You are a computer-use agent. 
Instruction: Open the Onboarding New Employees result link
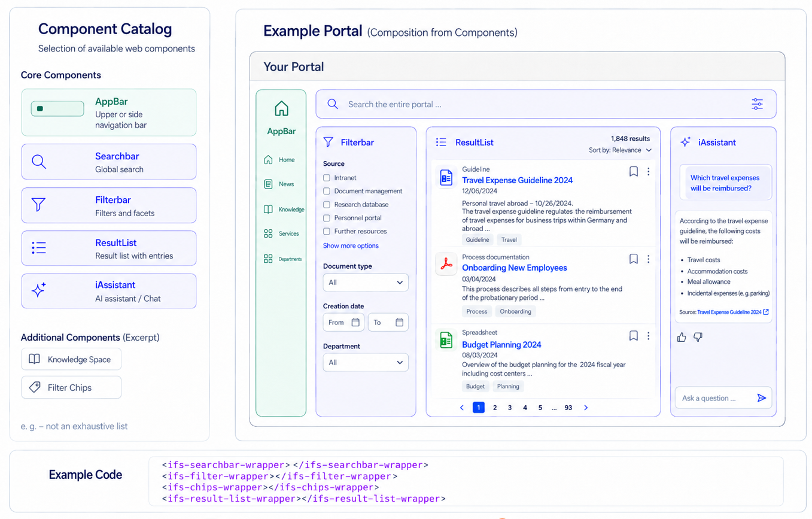515,268
